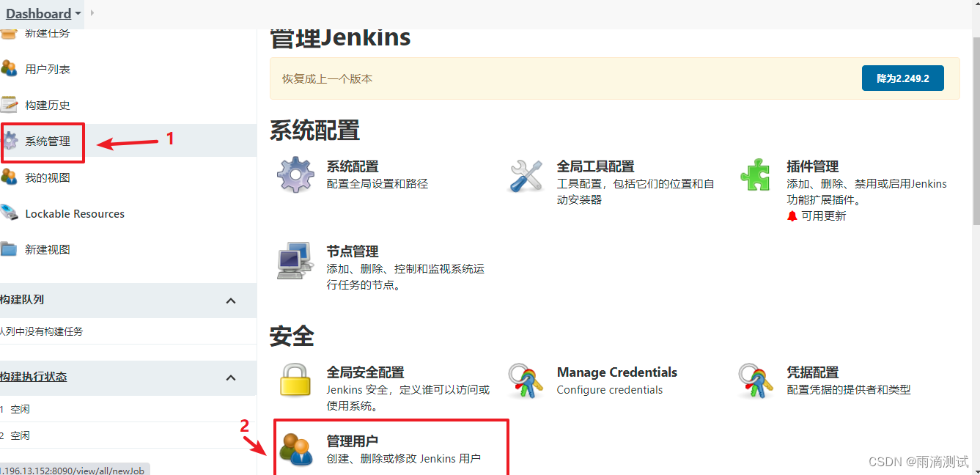
Task: Open 节点管理 title link
Action: pyautogui.click(x=353, y=251)
